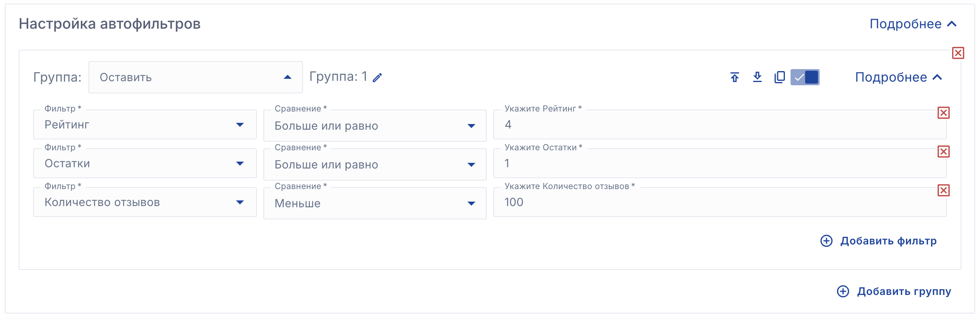The image size is (980, 320).
Task: Click the pencil icon to rename Группа: 1
Action: coord(377,78)
